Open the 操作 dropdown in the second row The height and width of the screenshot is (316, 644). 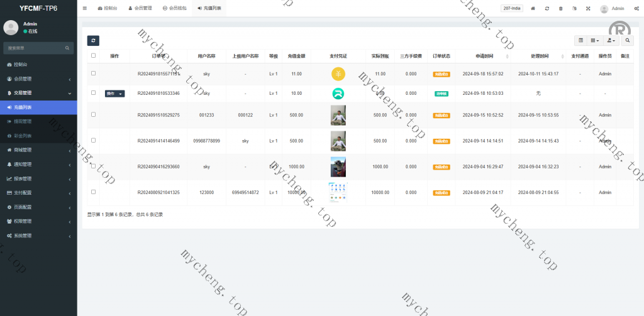click(114, 94)
